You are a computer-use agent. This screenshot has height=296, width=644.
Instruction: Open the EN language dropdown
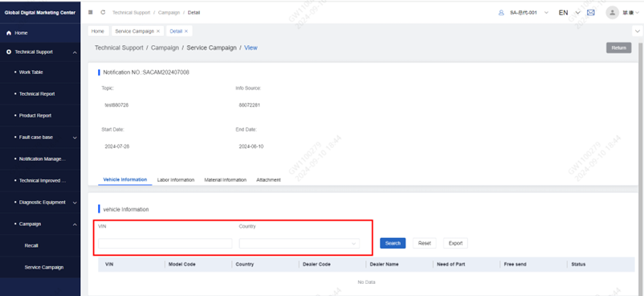click(x=578, y=13)
